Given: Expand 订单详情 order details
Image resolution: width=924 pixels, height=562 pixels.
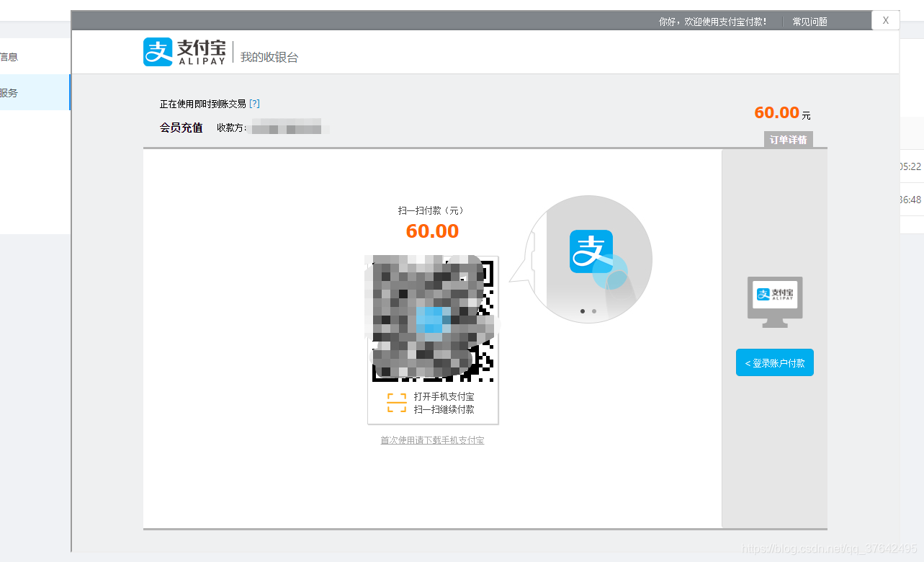Looking at the screenshot, I should [x=788, y=140].
